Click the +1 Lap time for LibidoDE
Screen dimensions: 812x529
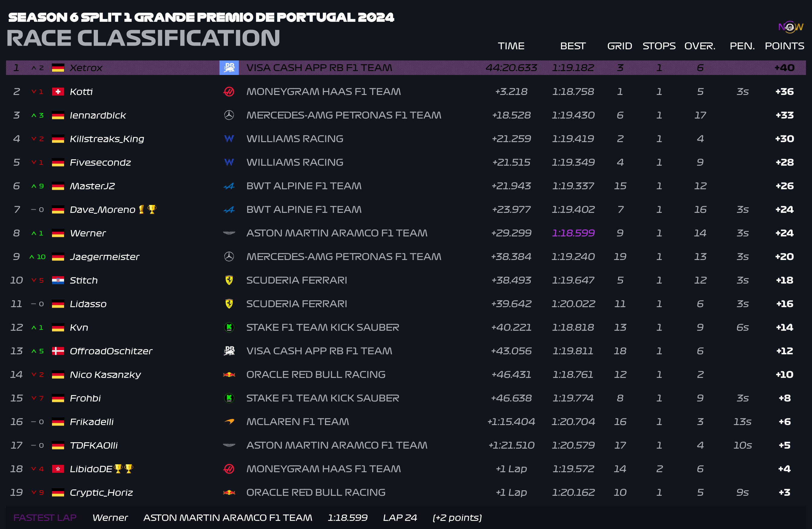tap(511, 469)
